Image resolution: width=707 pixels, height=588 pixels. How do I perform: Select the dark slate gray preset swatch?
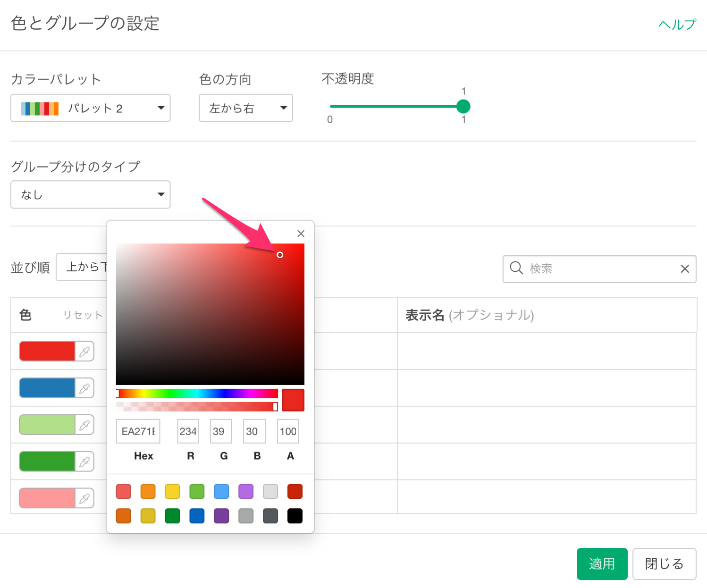pos(270,516)
